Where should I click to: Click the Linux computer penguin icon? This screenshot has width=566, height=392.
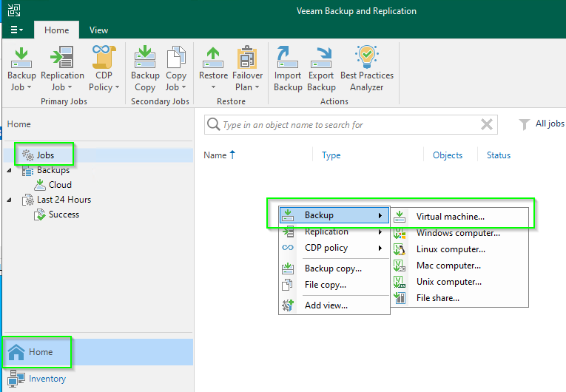click(400, 249)
